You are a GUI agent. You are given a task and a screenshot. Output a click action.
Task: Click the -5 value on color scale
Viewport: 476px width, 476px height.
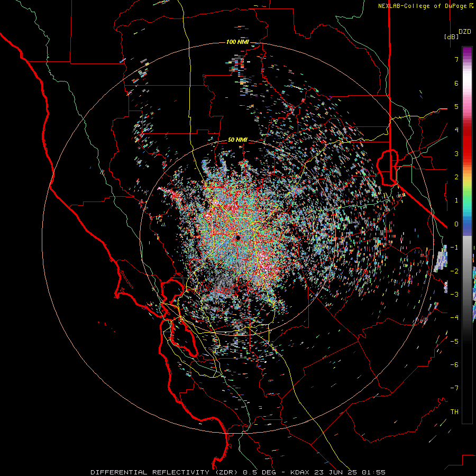454,342
